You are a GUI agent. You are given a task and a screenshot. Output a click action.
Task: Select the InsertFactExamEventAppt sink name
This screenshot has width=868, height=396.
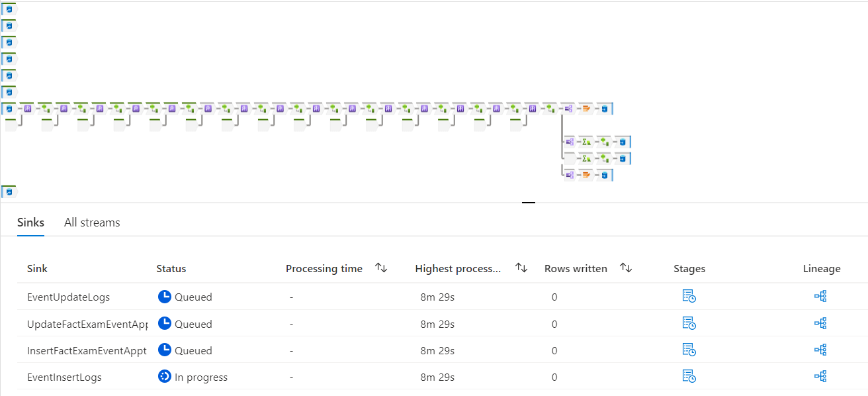(87, 350)
